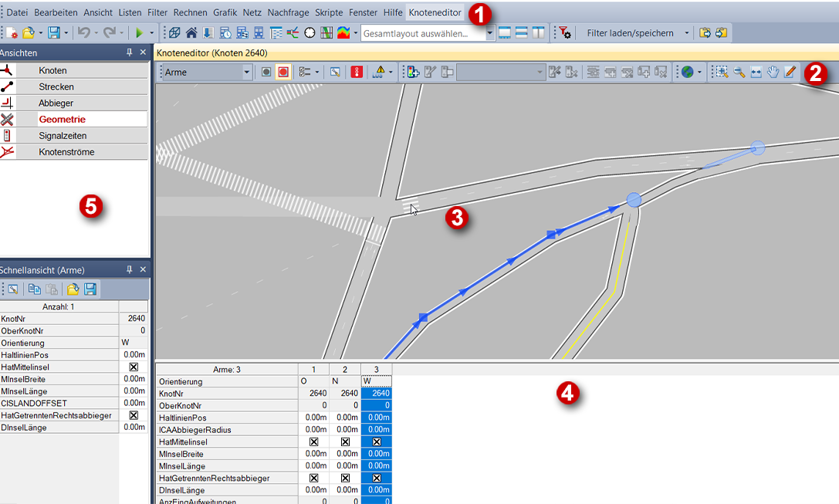The width and height of the screenshot is (839, 504).
Task: Toggle HatGetrenntenRechtsabbieger checkbox for arm 1
Action: [313, 479]
